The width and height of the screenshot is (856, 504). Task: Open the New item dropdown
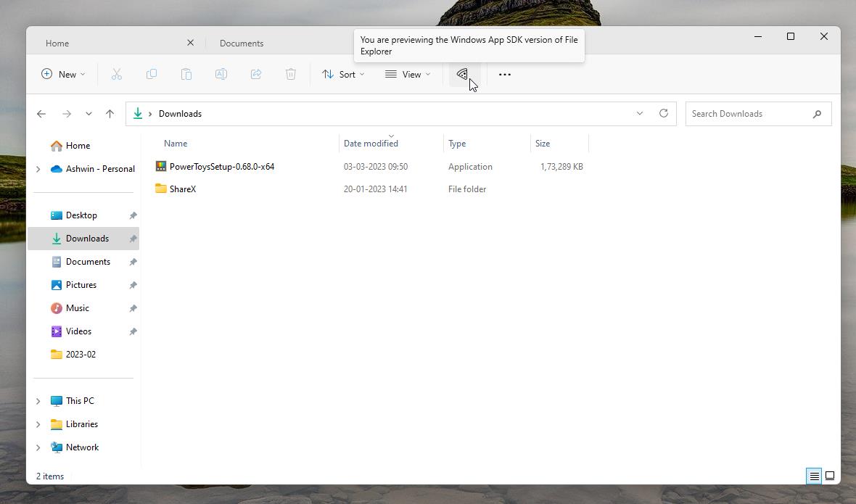[x=63, y=74]
